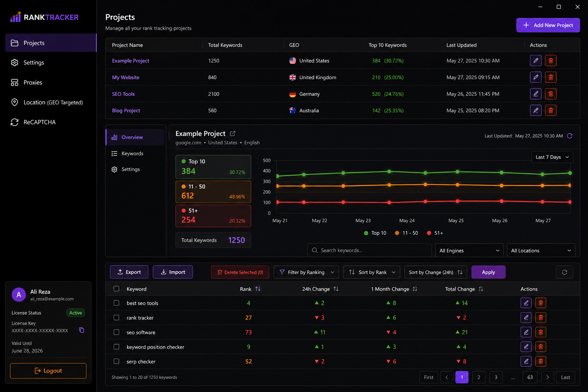Edit the Blog Project row
Viewport: 588px width, 392px height.
tap(536, 110)
